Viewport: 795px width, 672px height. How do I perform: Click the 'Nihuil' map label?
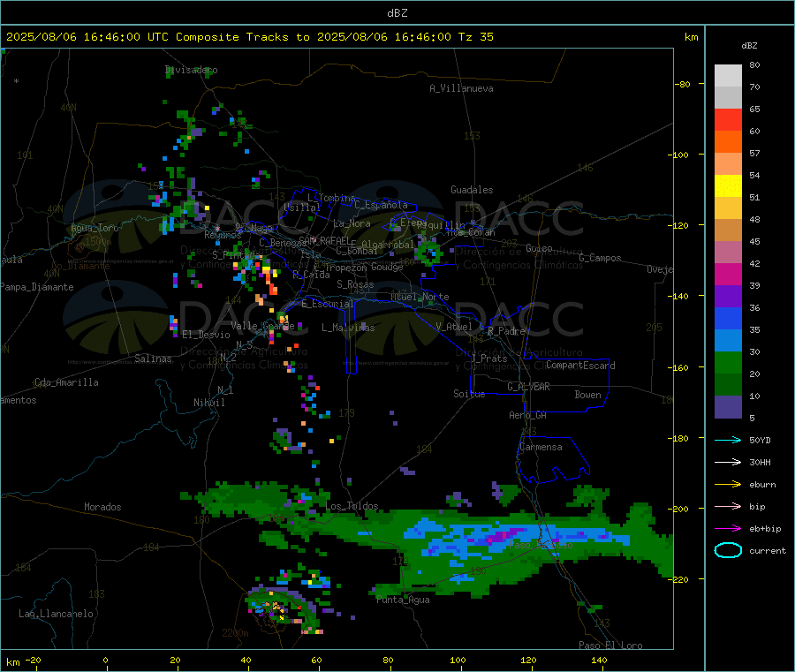[x=209, y=403]
